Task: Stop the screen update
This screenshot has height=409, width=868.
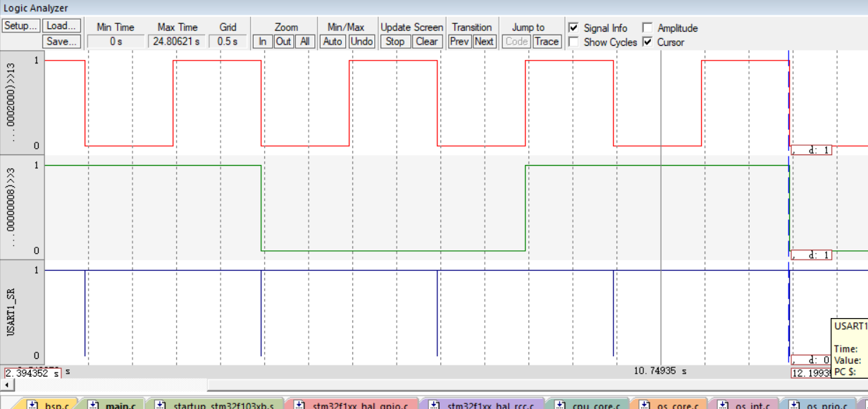Action: tap(395, 42)
